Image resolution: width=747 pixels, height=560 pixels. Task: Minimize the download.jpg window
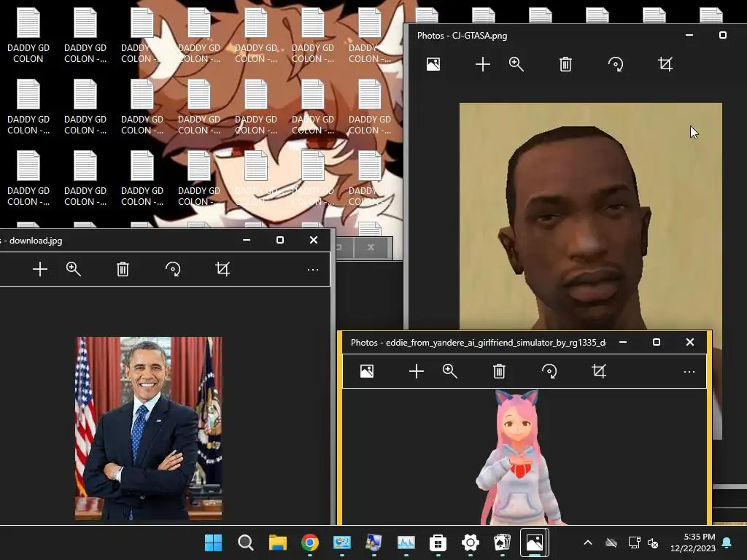click(x=247, y=240)
